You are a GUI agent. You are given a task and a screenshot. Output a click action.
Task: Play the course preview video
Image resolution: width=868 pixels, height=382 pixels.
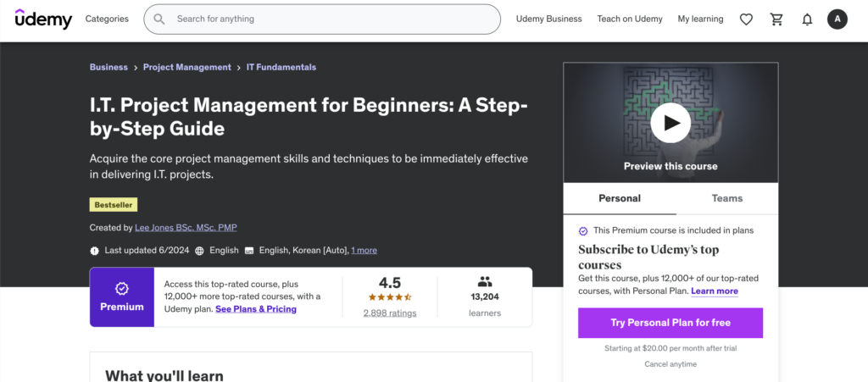[x=670, y=124]
